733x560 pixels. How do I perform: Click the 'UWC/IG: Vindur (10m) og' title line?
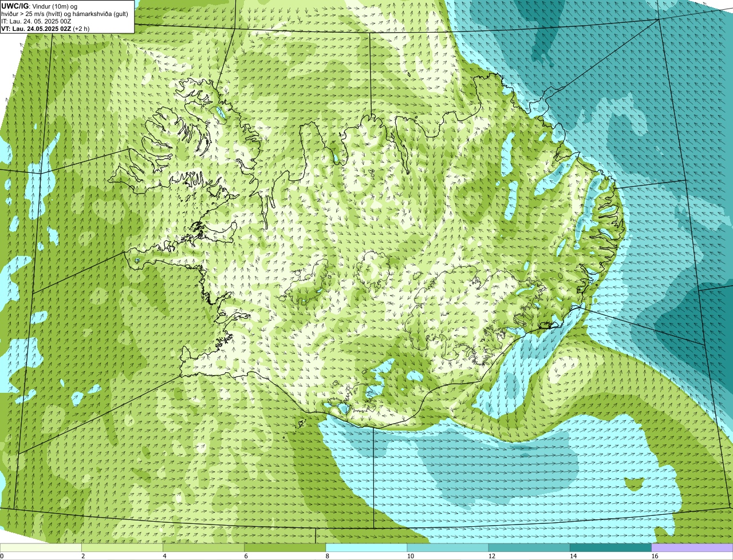[x=40, y=6]
